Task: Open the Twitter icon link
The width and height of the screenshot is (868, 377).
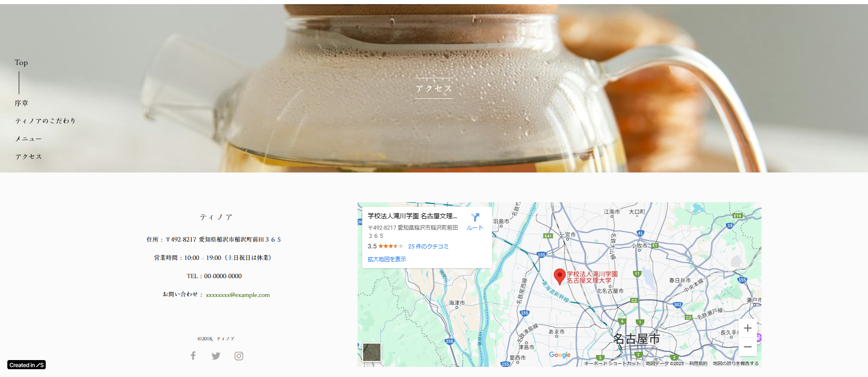Action: [216, 356]
